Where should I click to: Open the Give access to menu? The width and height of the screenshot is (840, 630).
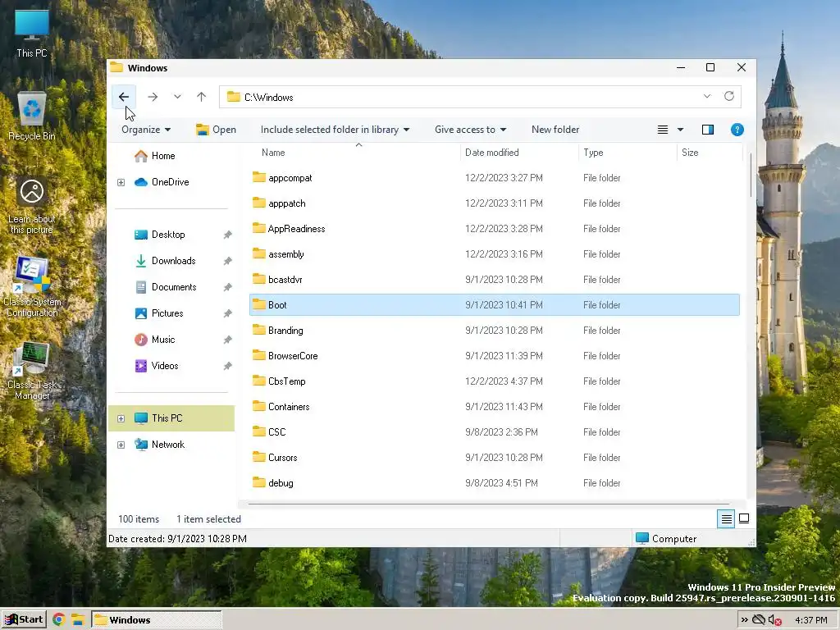pyautogui.click(x=470, y=130)
